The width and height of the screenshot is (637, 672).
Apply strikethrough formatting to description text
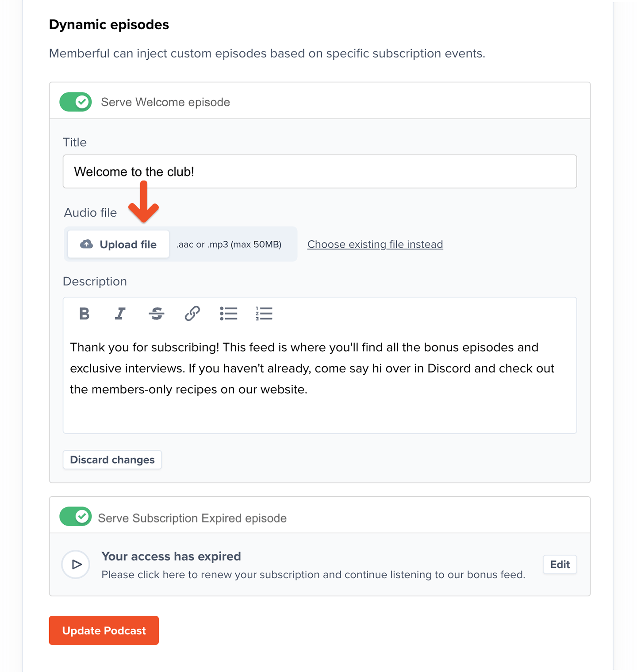tap(156, 314)
